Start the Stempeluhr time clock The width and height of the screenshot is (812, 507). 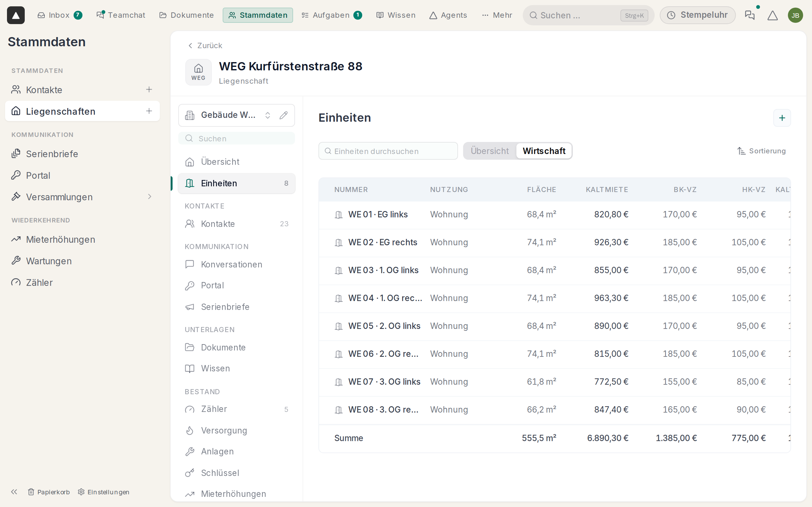[697, 15]
